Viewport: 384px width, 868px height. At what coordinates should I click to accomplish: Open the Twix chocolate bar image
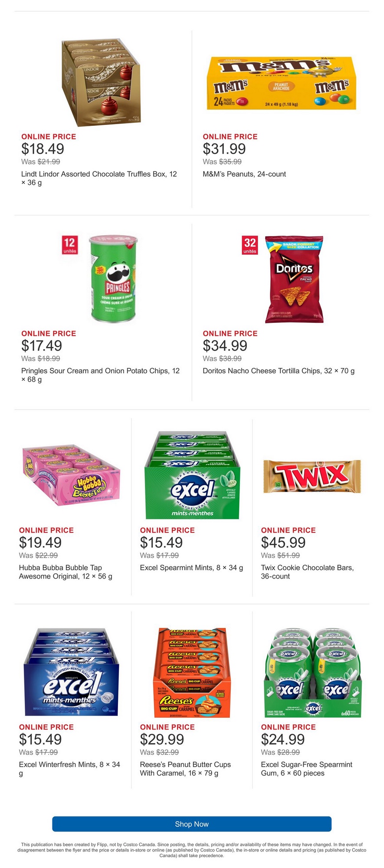(x=312, y=476)
